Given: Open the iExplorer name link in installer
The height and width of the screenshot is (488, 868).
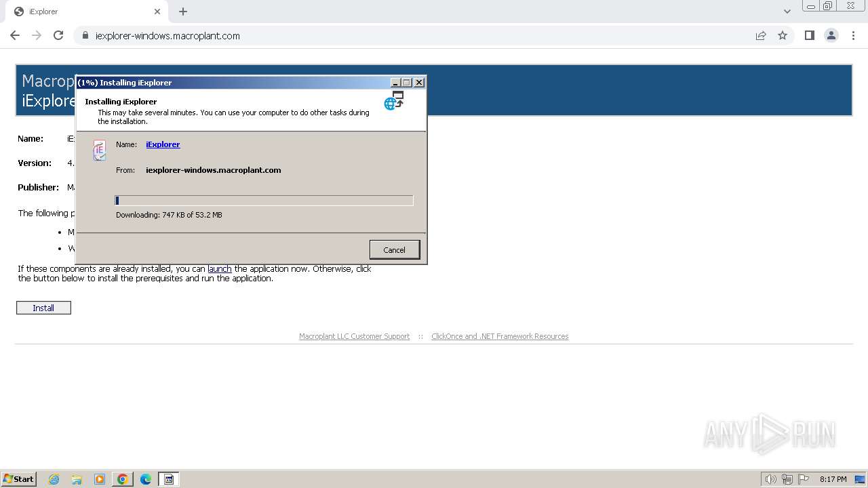Looking at the screenshot, I should coord(163,144).
